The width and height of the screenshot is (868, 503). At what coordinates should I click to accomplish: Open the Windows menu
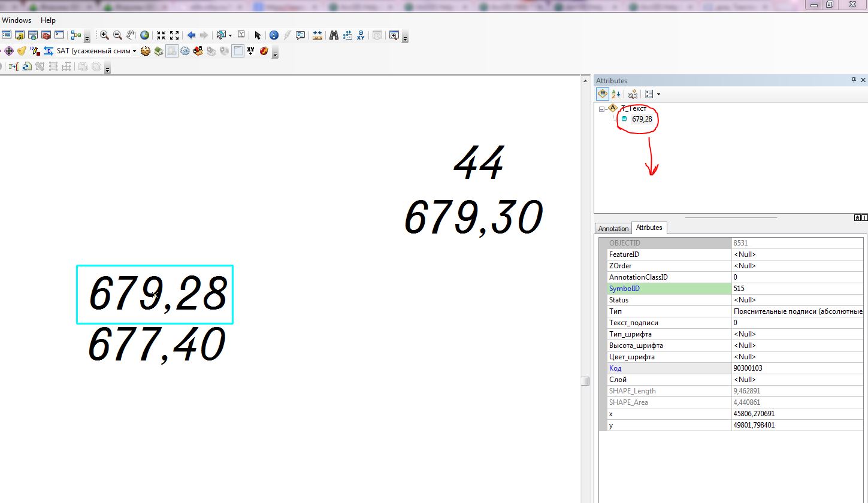(x=16, y=20)
